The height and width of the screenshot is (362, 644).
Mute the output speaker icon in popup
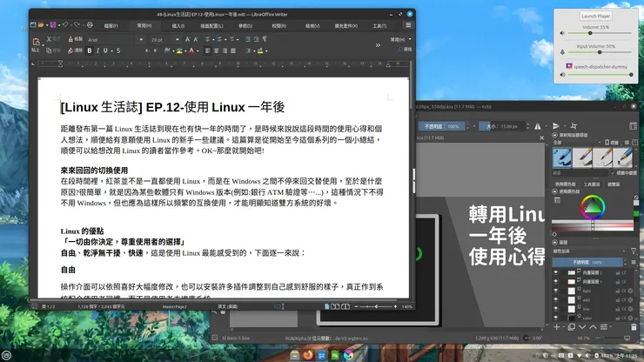562,33
